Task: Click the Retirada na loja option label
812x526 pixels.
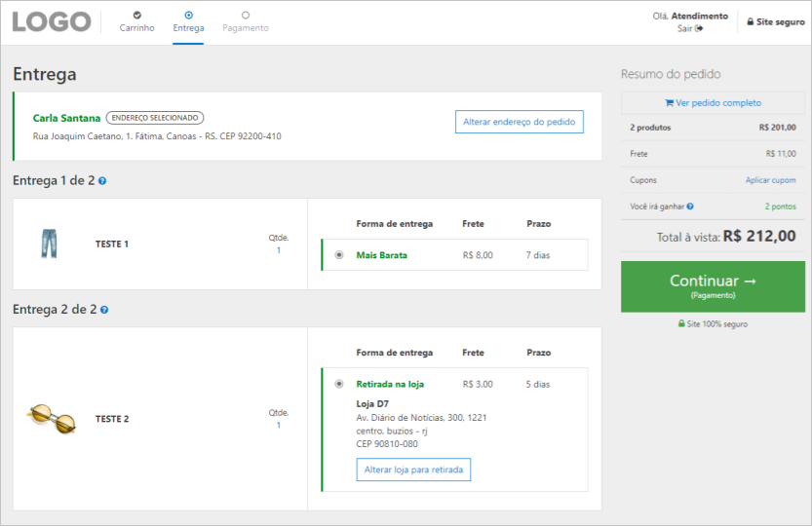Action: [x=390, y=384]
